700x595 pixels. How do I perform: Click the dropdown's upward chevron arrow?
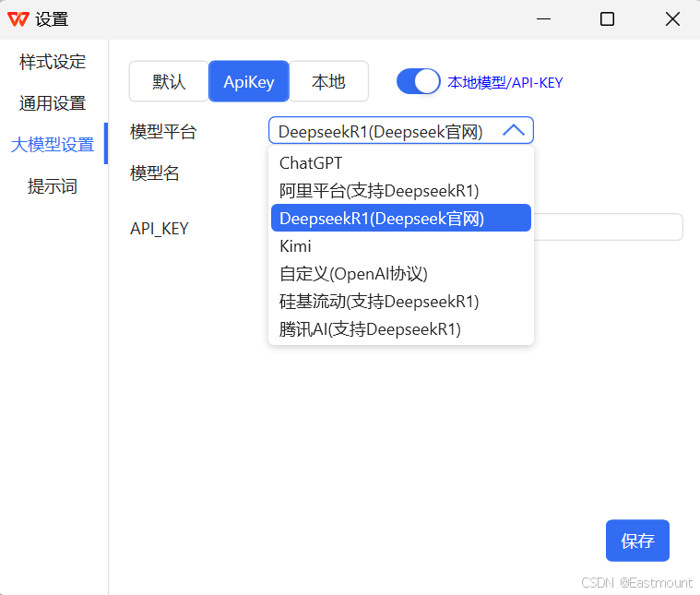coord(514,130)
